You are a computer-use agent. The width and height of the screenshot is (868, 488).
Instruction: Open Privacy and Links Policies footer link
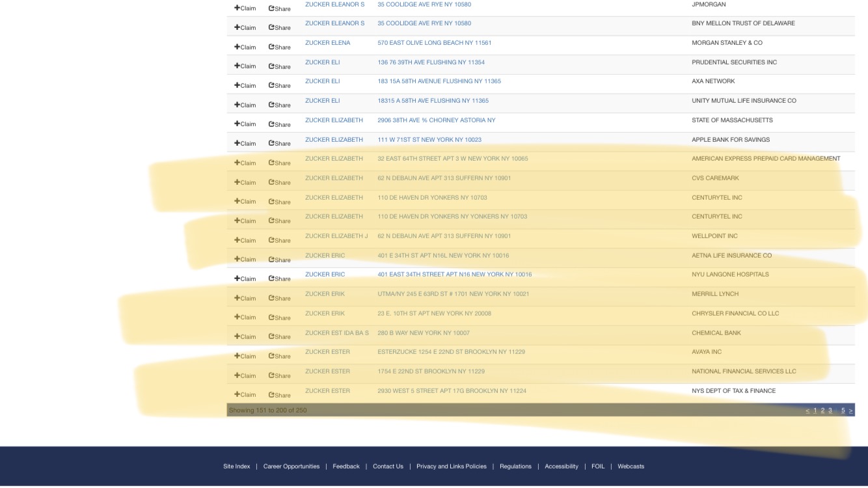(452, 467)
